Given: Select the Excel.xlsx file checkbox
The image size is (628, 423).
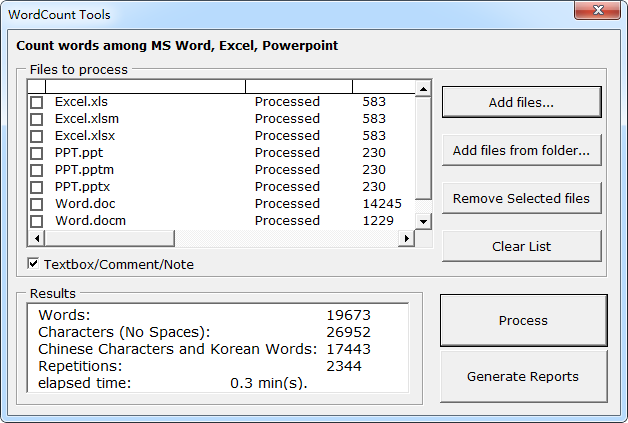Looking at the screenshot, I should [37, 136].
